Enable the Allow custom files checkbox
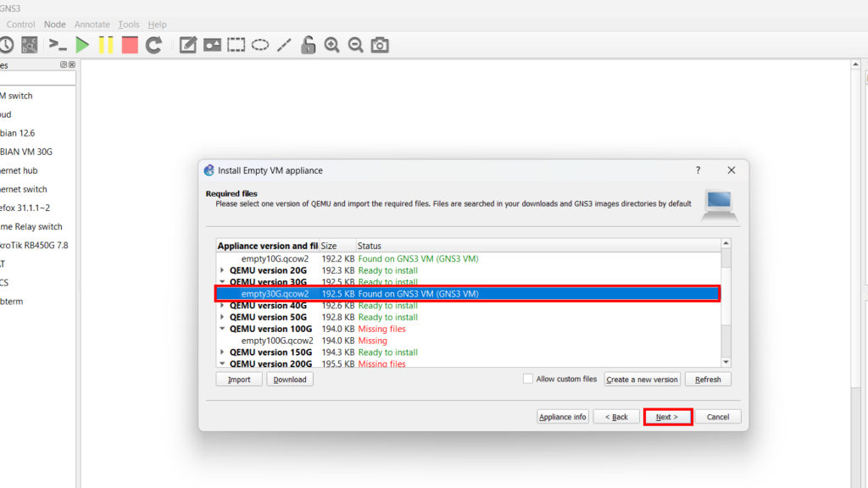This screenshot has height=488, width=868. coord(528,379)
